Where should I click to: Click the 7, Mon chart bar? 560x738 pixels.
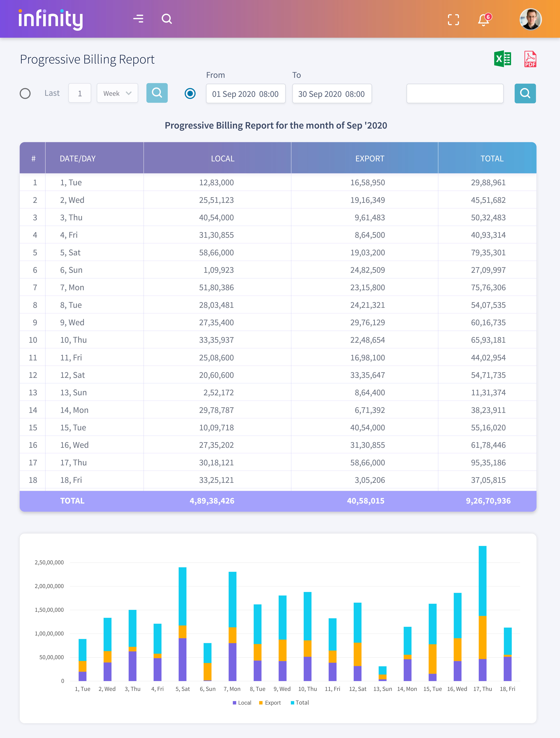pyautogui.click(x=232, y=626)
